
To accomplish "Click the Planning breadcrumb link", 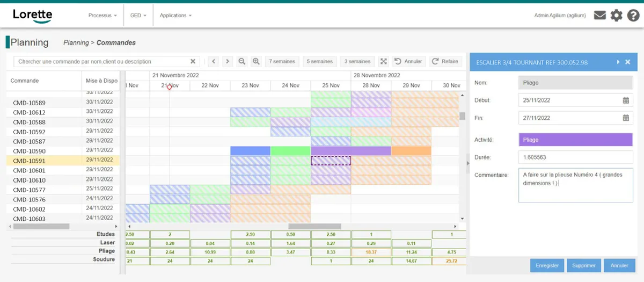I will tap(76, 42).
